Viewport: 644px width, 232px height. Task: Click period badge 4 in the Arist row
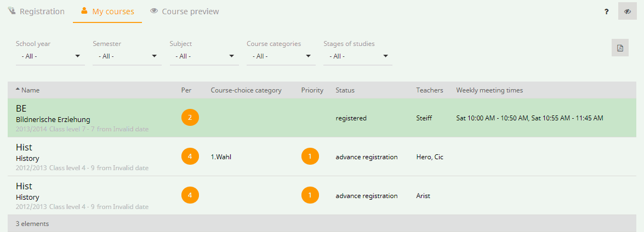[x=190, y=195]
